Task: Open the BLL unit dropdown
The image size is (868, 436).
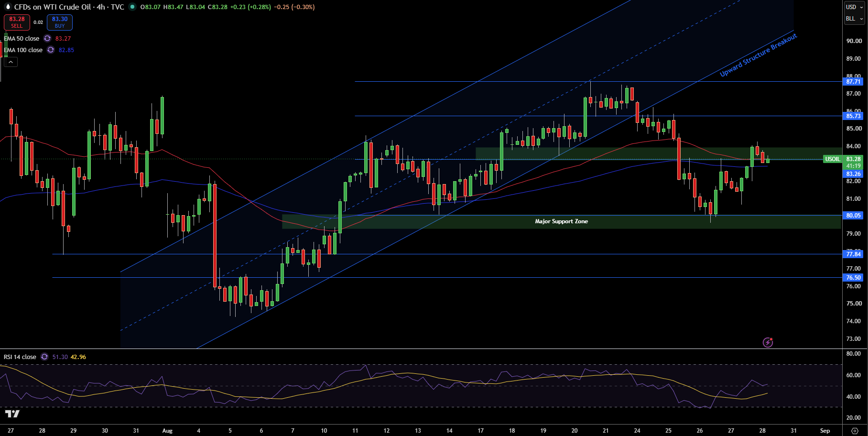Action: pyautogui.click(x=854, y=19)
